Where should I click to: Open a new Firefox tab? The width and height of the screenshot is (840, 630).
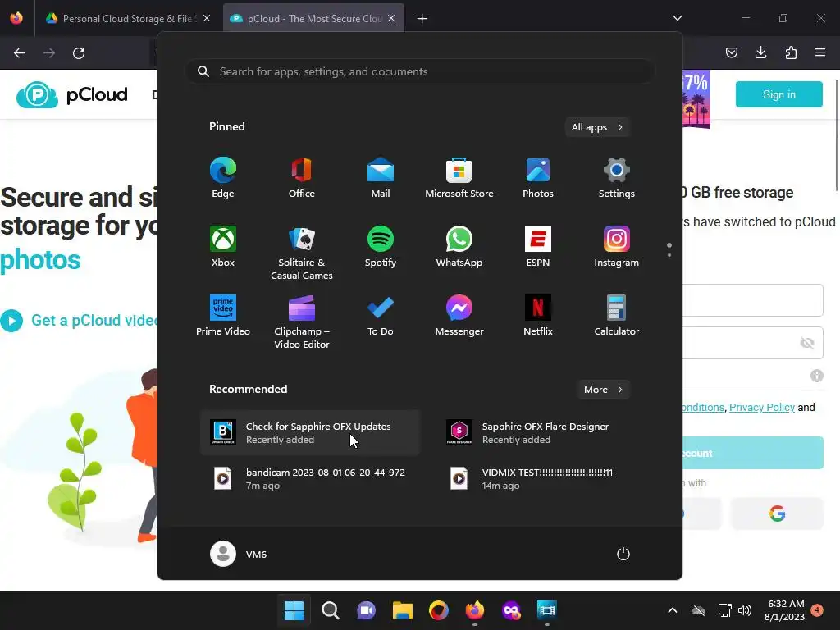click(422, 19)
